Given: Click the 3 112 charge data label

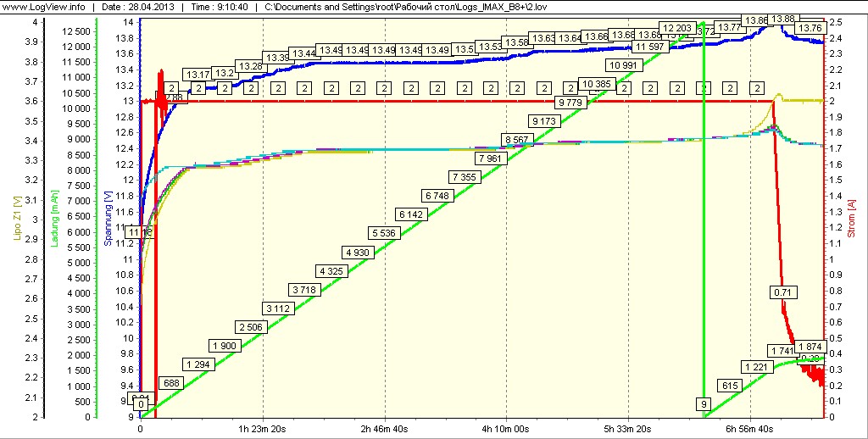Looking at the screenshot, I should click(x=278, y=308).
